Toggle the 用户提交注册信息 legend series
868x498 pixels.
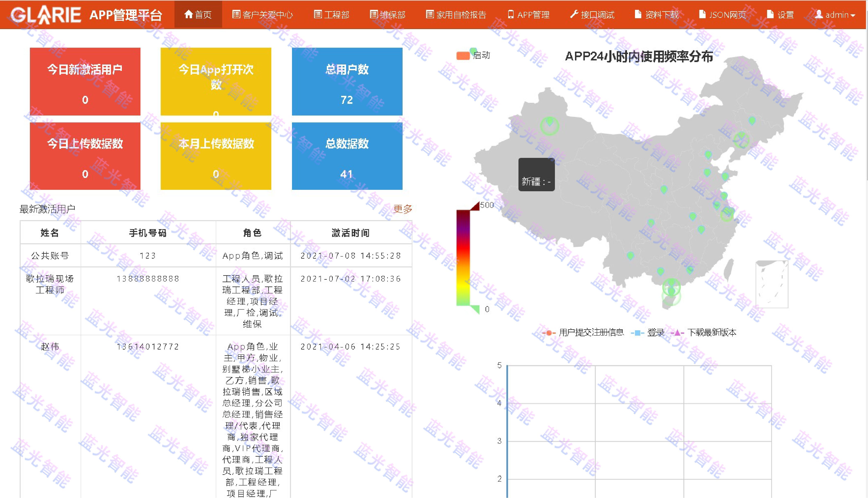(583, 333)
